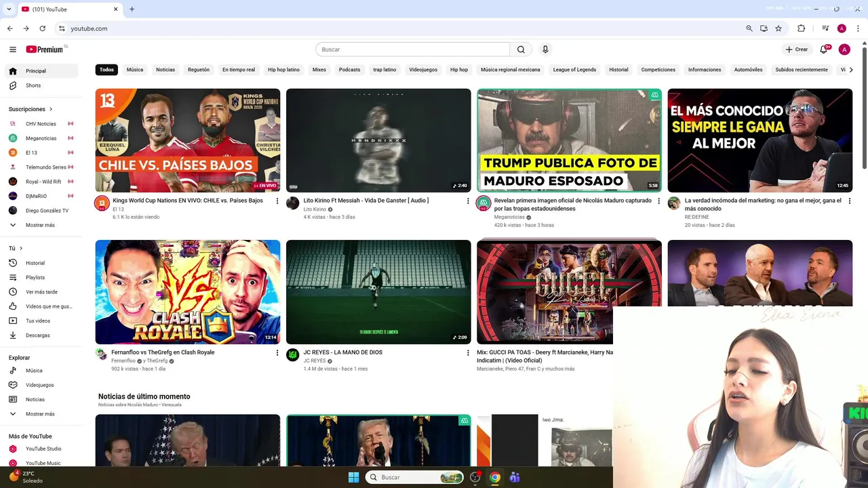The image size is (868, 488).
Task: Open Videojuegos under Explorar
Action: (x=41, y=385)
